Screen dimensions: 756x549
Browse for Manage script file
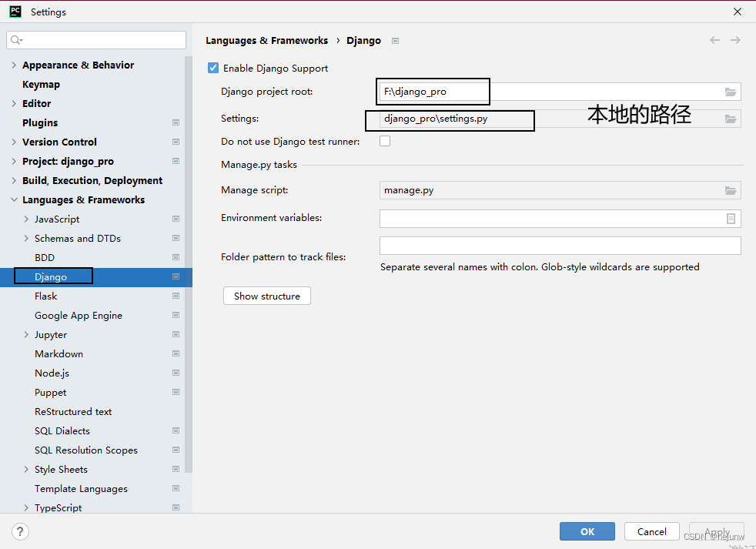(731, 190)
